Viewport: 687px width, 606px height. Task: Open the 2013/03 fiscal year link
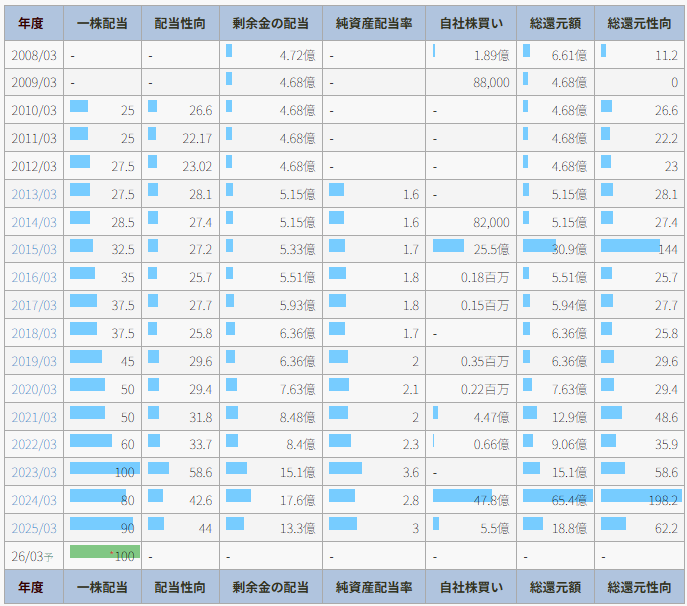pos(33,194)
